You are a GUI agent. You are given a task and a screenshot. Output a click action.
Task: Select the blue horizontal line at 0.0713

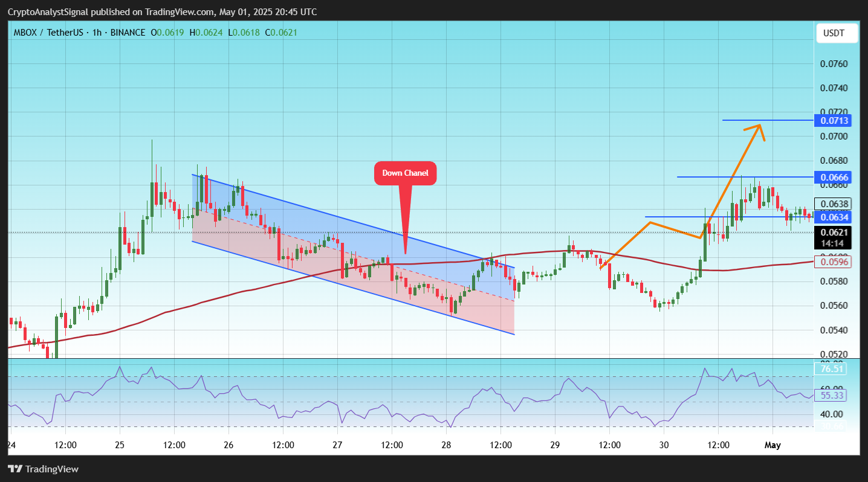tap(767, 120)
